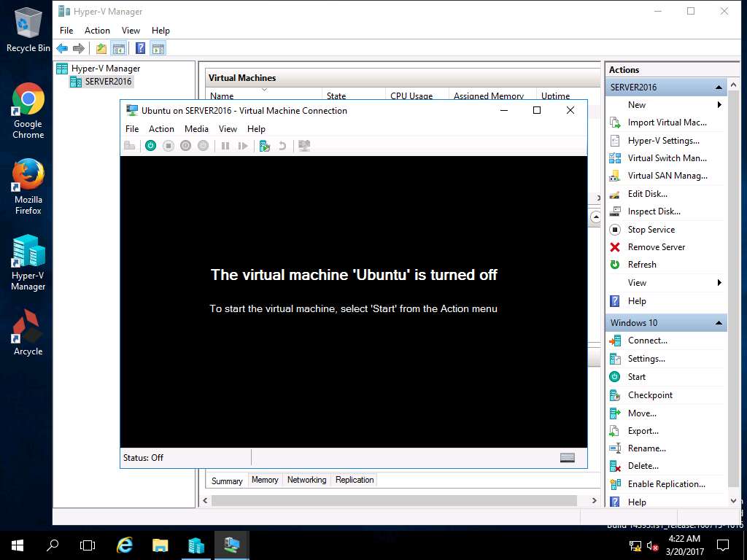Viewport: 747px width, 560px height.
Task: Toggle the Show/Hide Console Tree toolbar button
Action: coord(119,48)
